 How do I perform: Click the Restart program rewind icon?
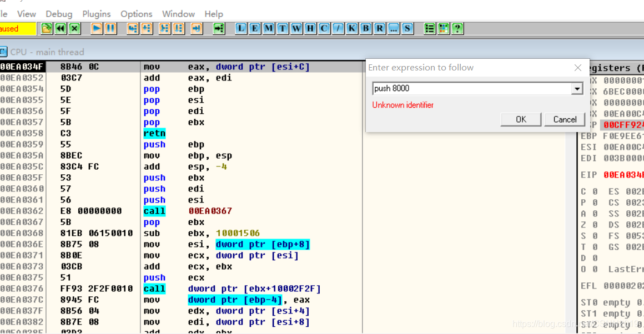[61, 29]
